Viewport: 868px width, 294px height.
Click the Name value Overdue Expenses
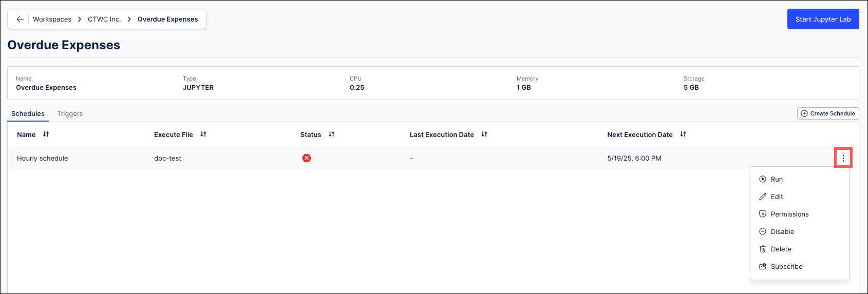coord(46,87)
